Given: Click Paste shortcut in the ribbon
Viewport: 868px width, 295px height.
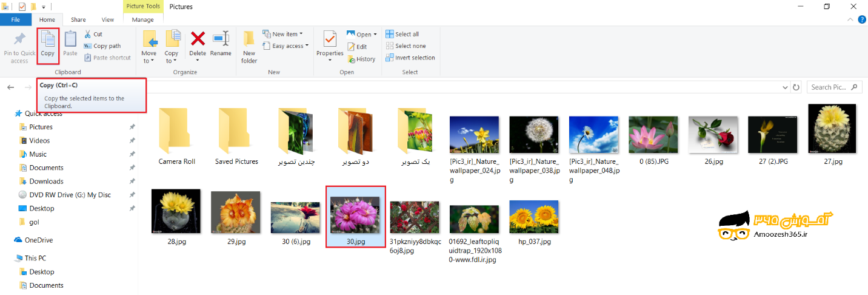Looking at the screenshot, I should (107, 58).
